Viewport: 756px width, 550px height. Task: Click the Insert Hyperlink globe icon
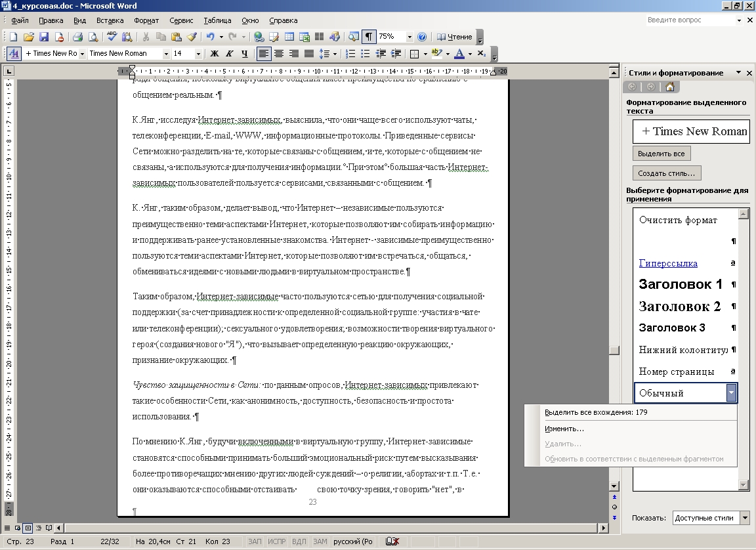pos(259,37)
